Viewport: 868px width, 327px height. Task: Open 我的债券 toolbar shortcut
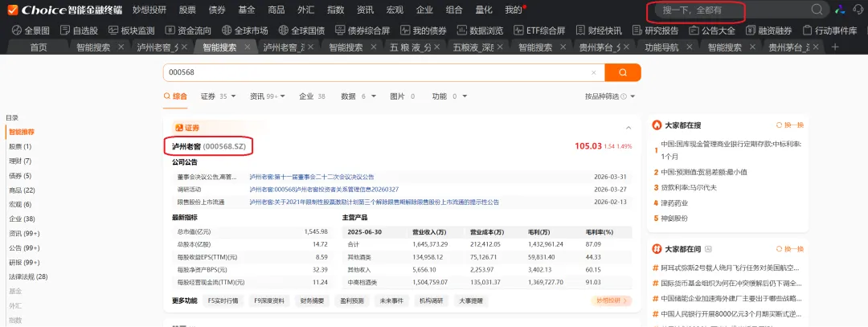coord(423,31)
